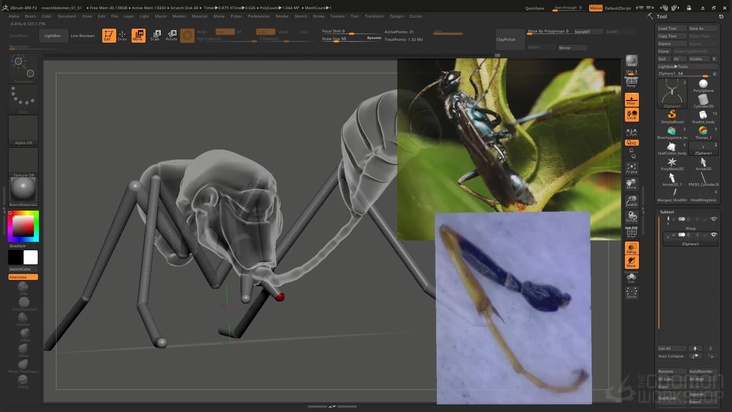This screenshot has width=732, height=412.
Task: Click the Import button
Action: [x=672, y=44]
